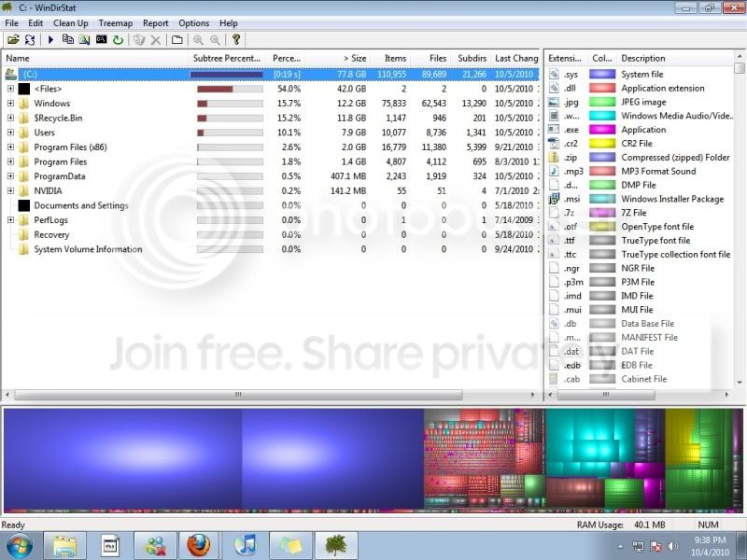The width and height of the screenshot is (747, 560).
Task: Click the Open drive toolbar icon
Action: 13,40
